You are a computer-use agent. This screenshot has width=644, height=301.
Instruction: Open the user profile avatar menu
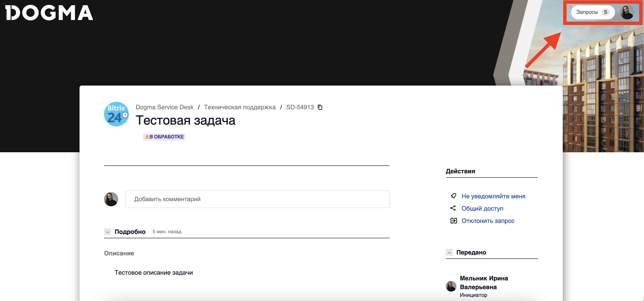627,12
